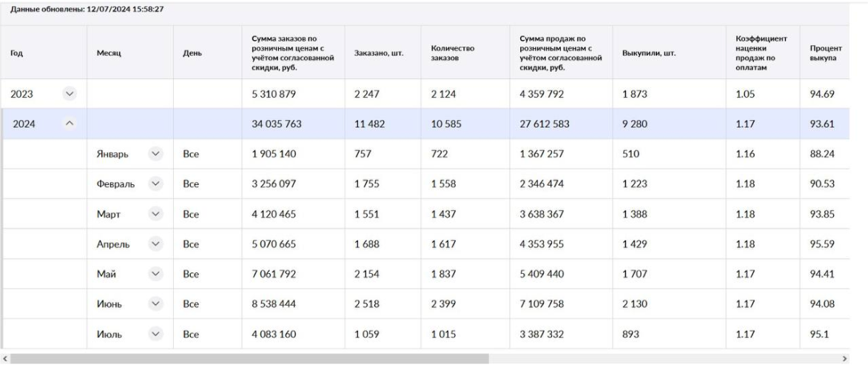The image size is (868, 373).
Task: Expand the Июль month chevron
Action: pyautogui.click(x=156, y=334)
